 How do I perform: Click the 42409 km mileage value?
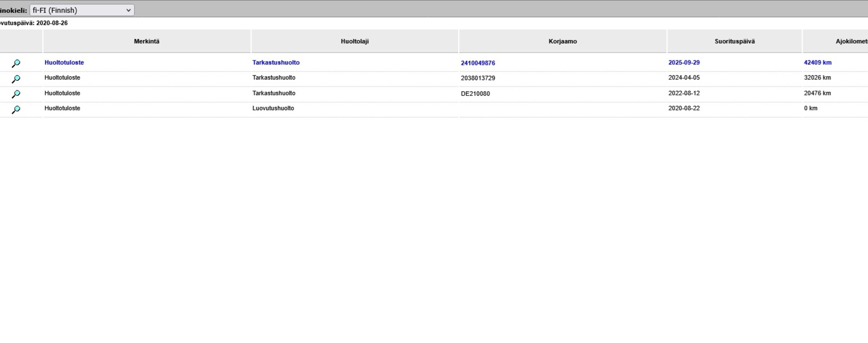(x=817, y=62)
